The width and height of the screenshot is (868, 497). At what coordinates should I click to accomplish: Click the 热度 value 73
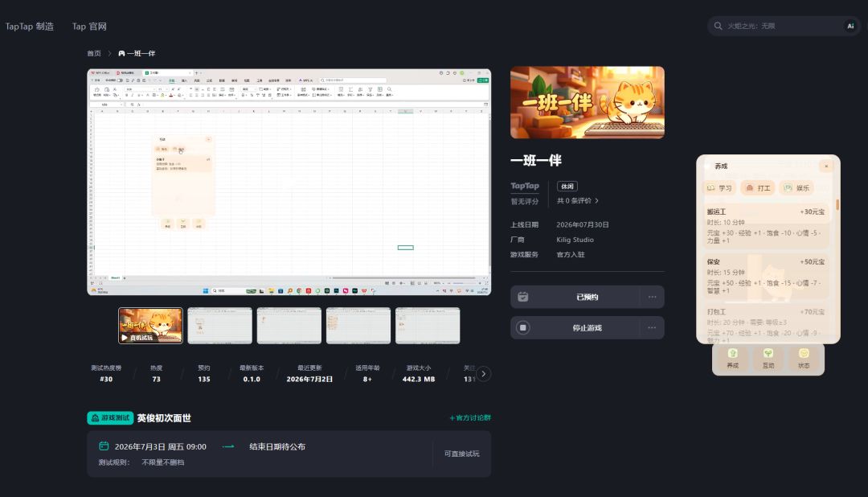tap(156, 379)
